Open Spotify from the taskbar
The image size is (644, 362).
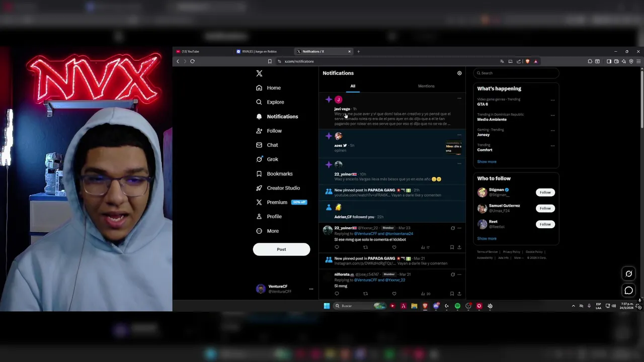coord(457,306)
